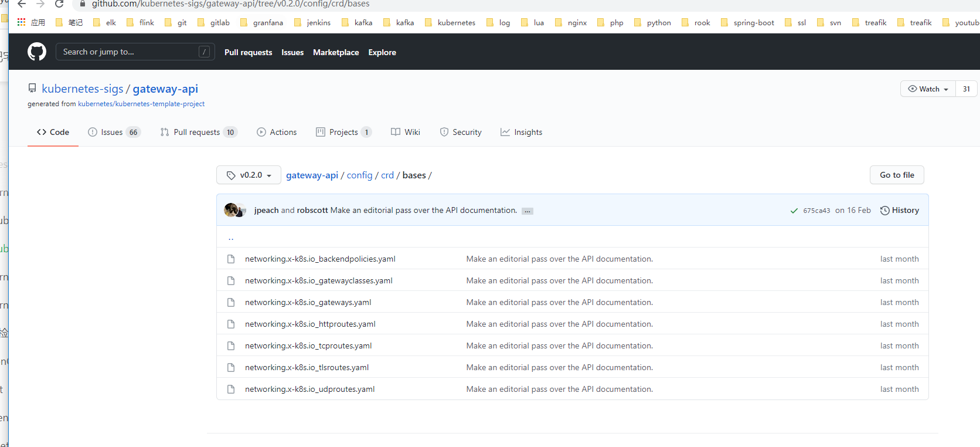This screenshot has height=447, width=980.
Task: Go to crd in breadcrumb
Action: tap(387, 175)
